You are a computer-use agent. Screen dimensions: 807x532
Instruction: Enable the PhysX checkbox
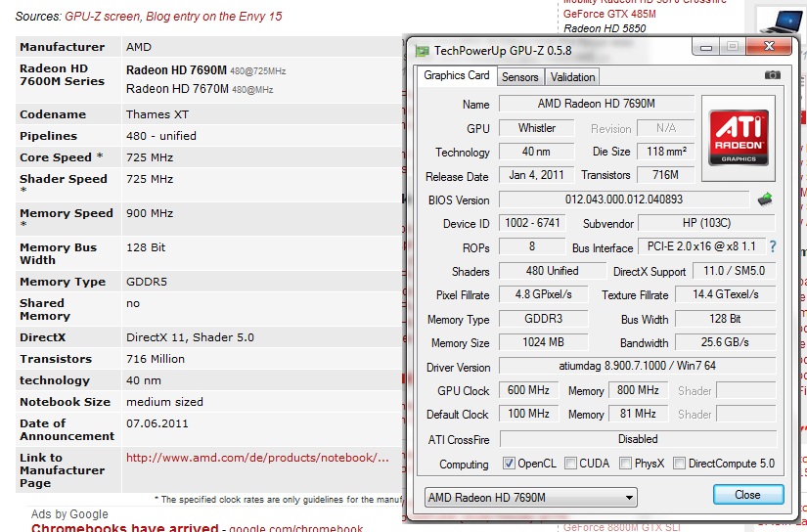click(625, 464)
